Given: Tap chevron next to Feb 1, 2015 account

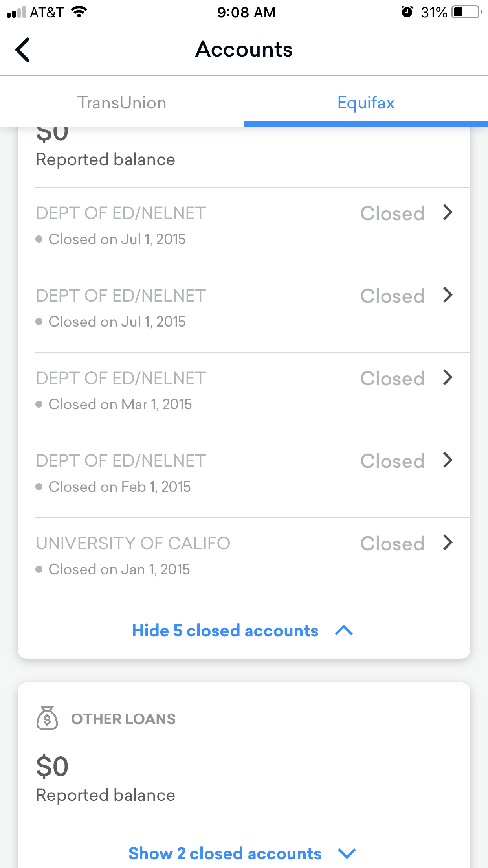Looking at the screenshot, I should (x=448, y=460).
